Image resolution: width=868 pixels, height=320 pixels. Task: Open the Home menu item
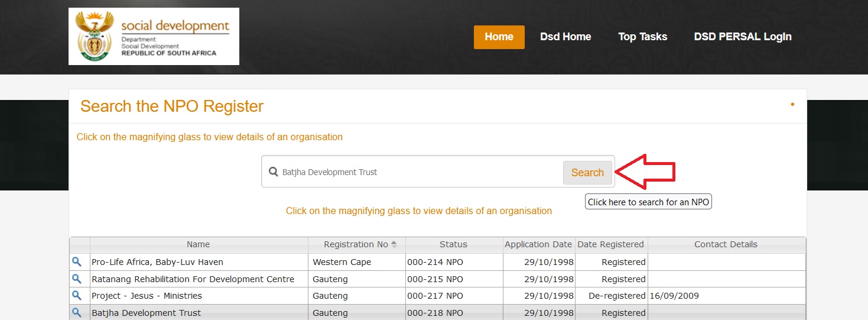(x=499, y=37)
